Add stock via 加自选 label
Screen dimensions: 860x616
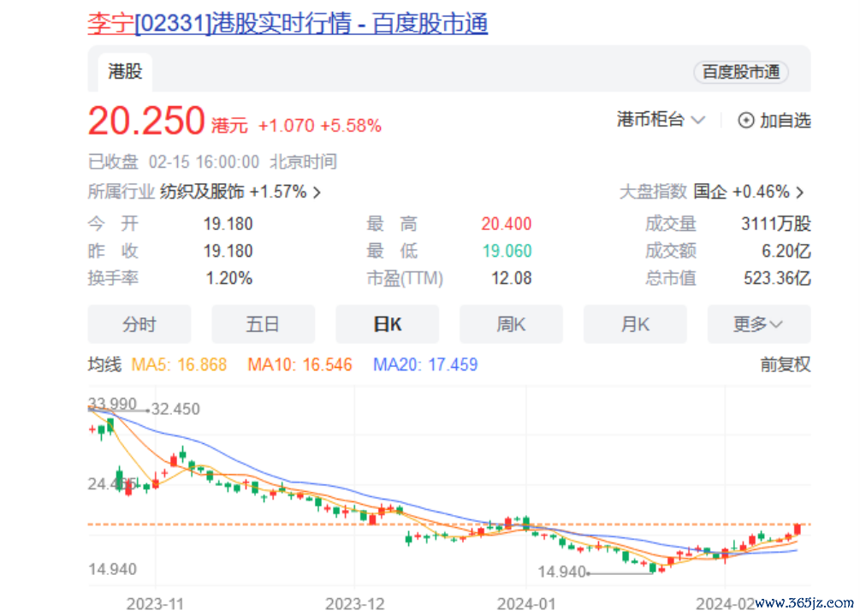coord(785,120)
